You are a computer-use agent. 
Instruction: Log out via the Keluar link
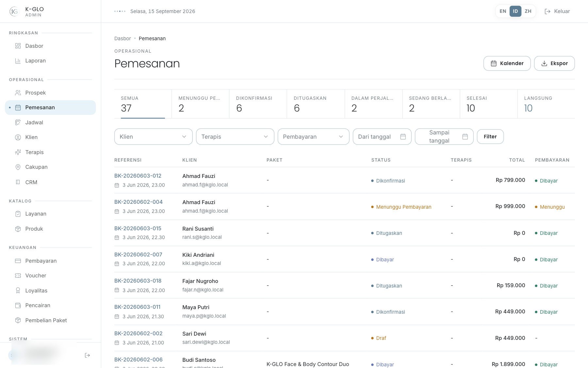[557, 11]
